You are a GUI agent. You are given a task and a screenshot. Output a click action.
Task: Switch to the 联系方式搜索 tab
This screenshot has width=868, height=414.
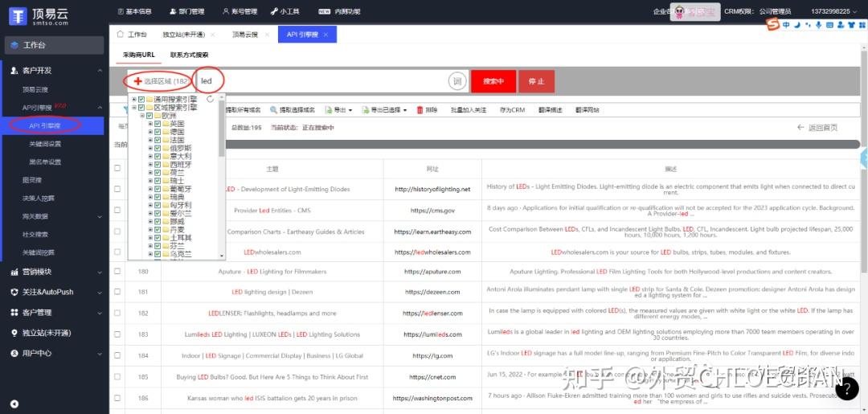(189, 55)
